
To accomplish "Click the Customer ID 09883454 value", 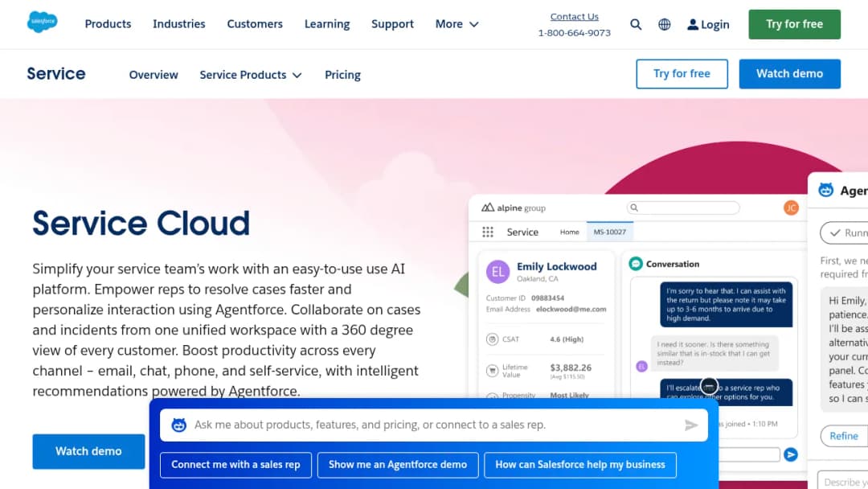I will tap(547, 298).
